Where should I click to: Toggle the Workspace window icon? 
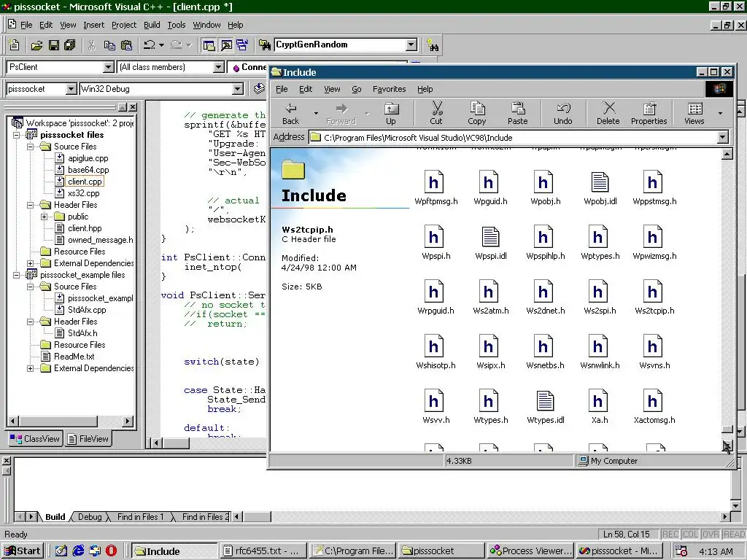pyautogui.click(x=209, y=45)
